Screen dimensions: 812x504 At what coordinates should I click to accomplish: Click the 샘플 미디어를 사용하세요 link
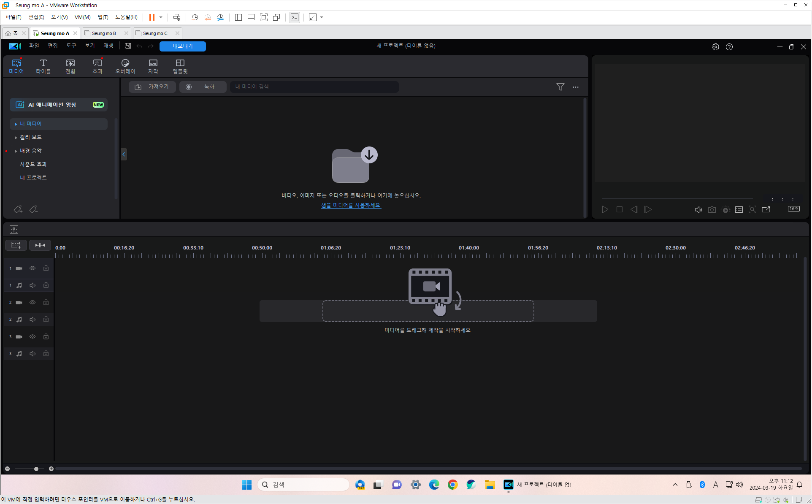(351, 205)
